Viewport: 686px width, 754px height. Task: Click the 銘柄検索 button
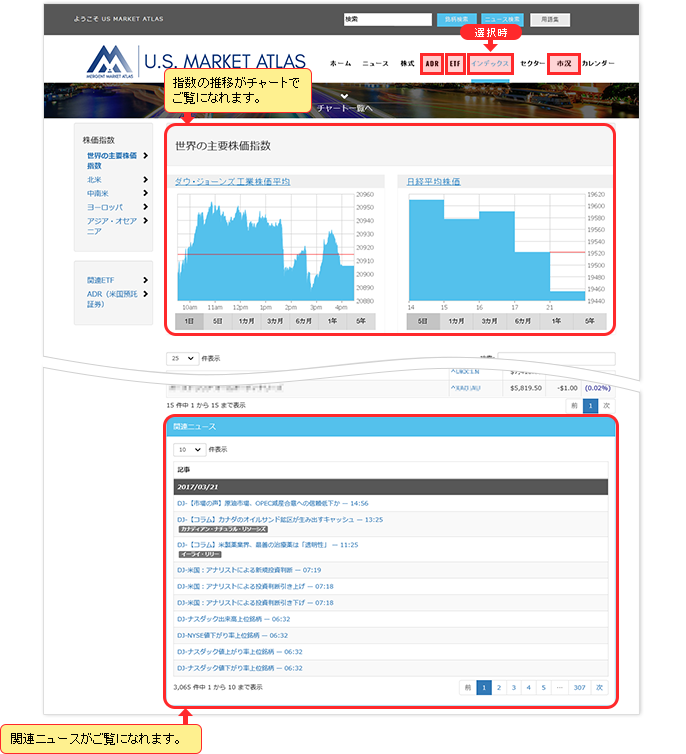(x=457, y=20)
